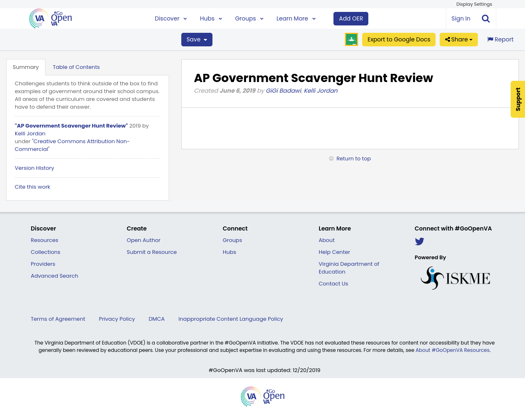View the Version History link
This screenshot has width=525, height=420.
[34, 167]
